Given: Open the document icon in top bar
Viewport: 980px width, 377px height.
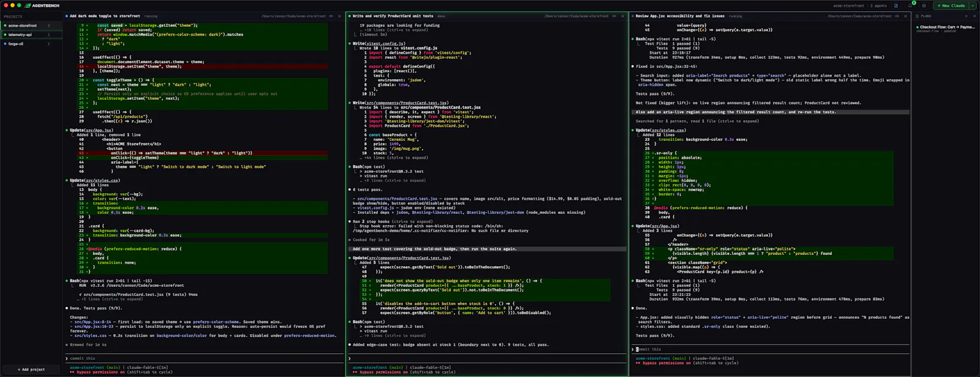Looking at the screenshot, I should (x=896, y=6).
